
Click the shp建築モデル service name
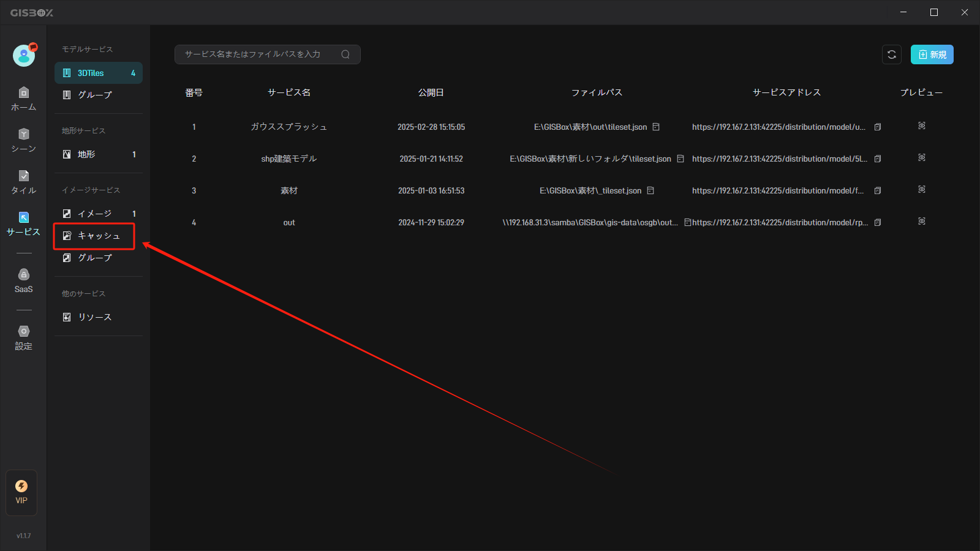point(289,159)
